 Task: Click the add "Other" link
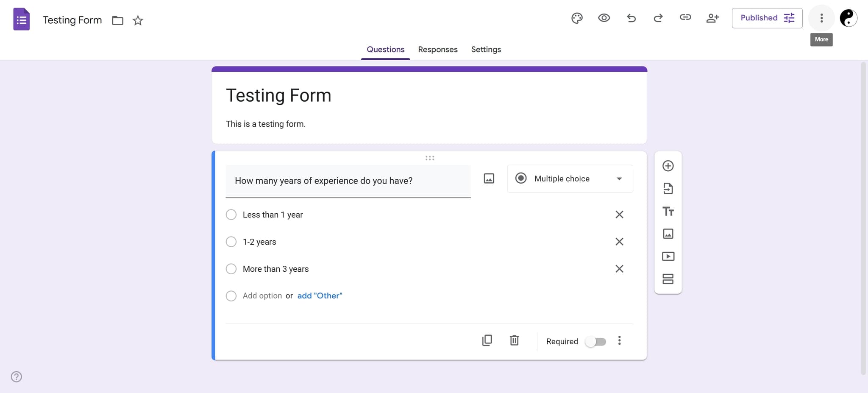point(320,296)
